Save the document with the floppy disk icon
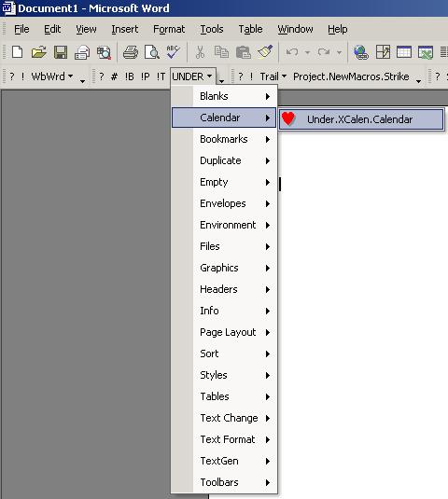 [x=61, y=52]
